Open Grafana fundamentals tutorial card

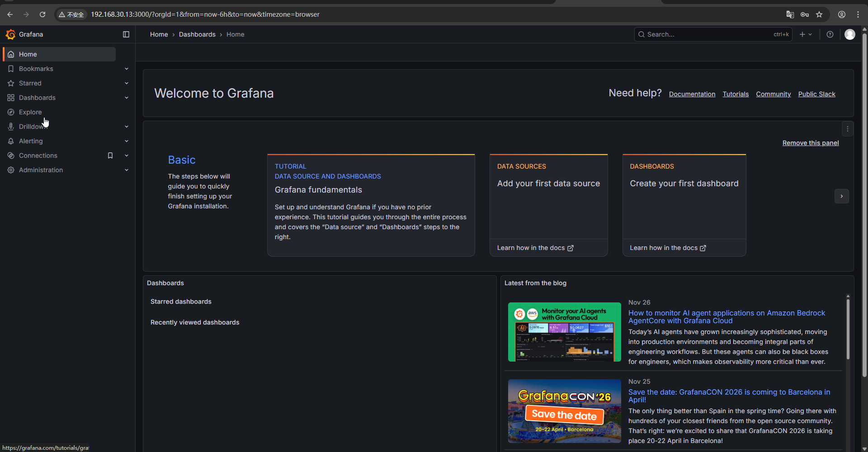coord(371,205)
